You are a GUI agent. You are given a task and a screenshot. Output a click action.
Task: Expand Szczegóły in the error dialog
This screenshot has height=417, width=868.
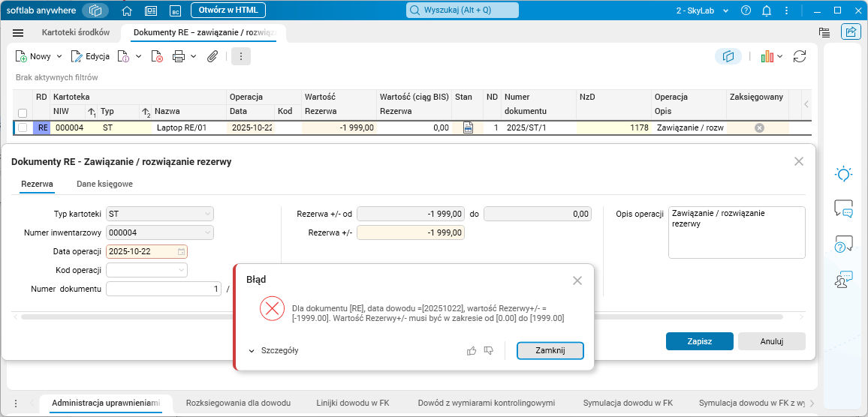pos(273,351)
